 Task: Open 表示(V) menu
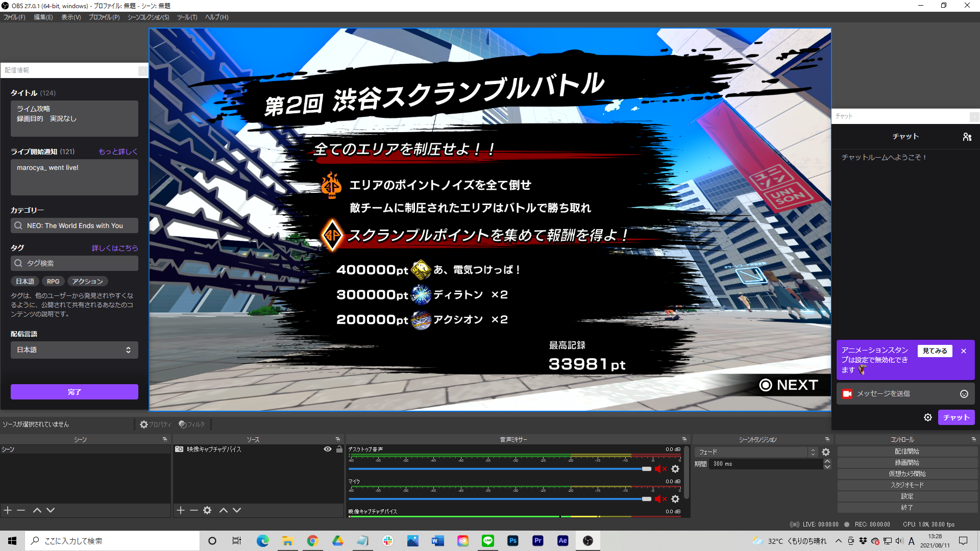pos(71,17)
